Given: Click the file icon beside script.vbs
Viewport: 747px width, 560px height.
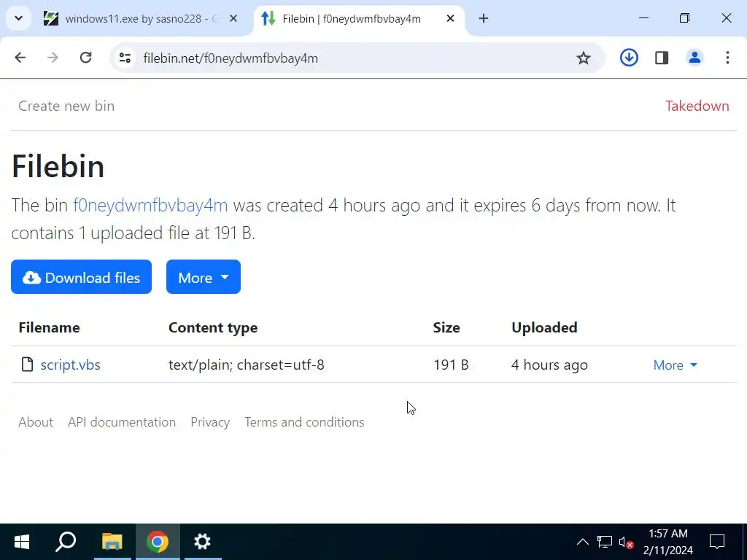Looking at the screenshot, I should click(28, 365).
